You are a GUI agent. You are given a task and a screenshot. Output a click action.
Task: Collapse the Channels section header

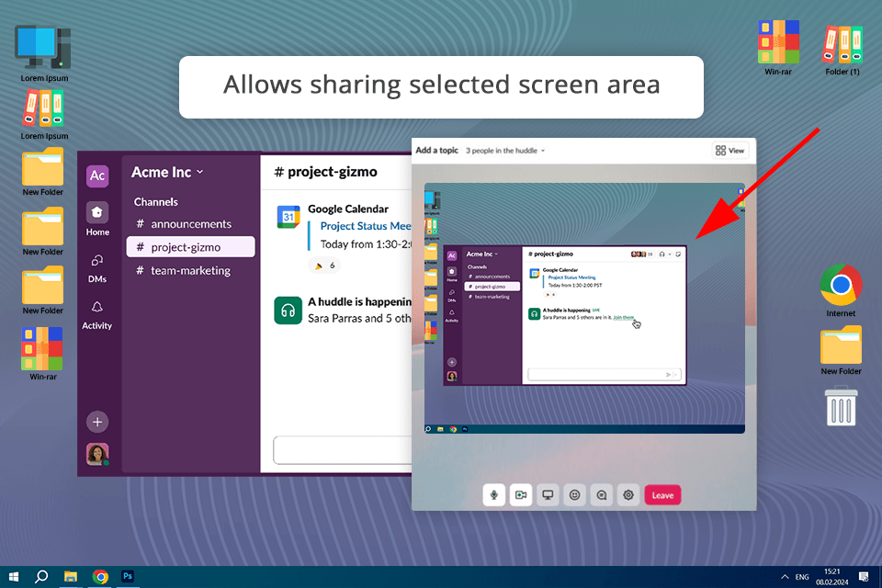156,202
